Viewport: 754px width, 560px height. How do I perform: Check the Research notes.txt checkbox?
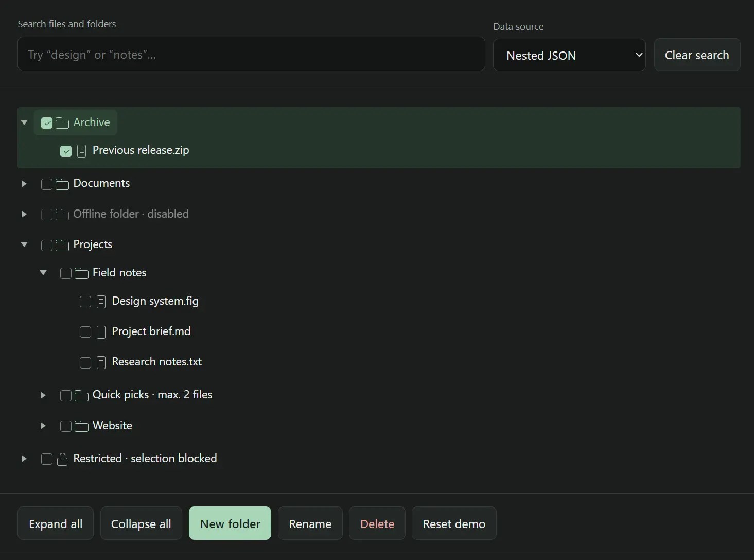[x=85, y=362]
